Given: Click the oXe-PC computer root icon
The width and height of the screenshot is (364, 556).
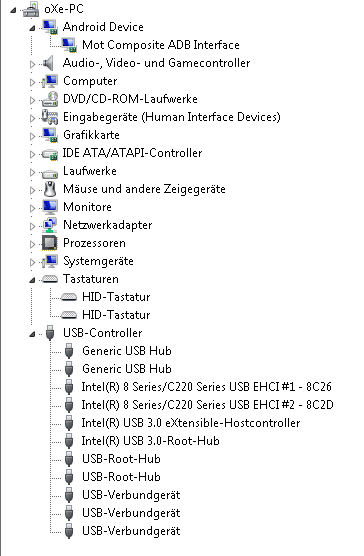Looking at the screenshot, I should pyautogui.click(x=31, y=9).
